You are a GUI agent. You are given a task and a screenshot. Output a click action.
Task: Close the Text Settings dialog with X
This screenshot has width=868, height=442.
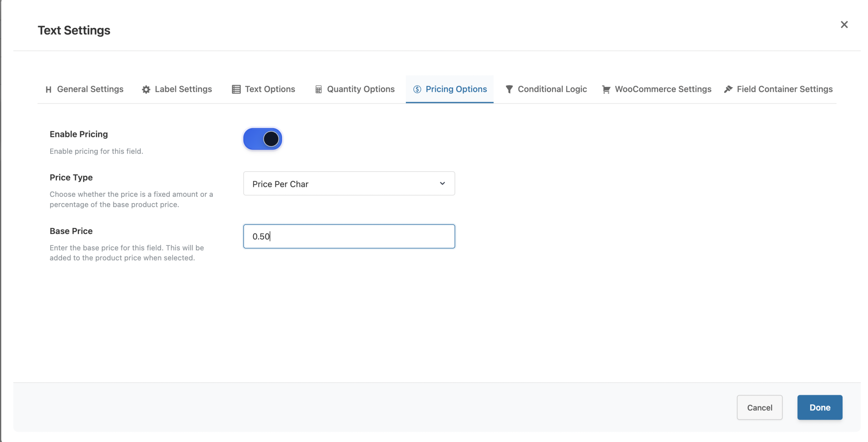844,25
